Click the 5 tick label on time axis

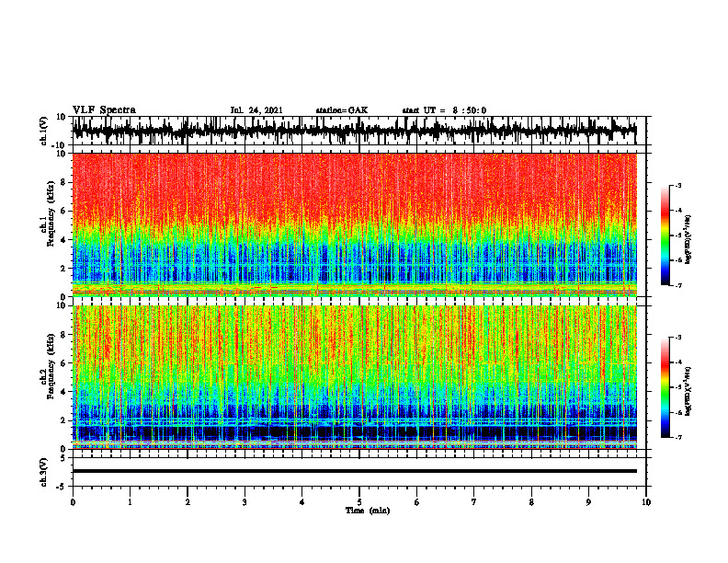click(x=359, y=502)
